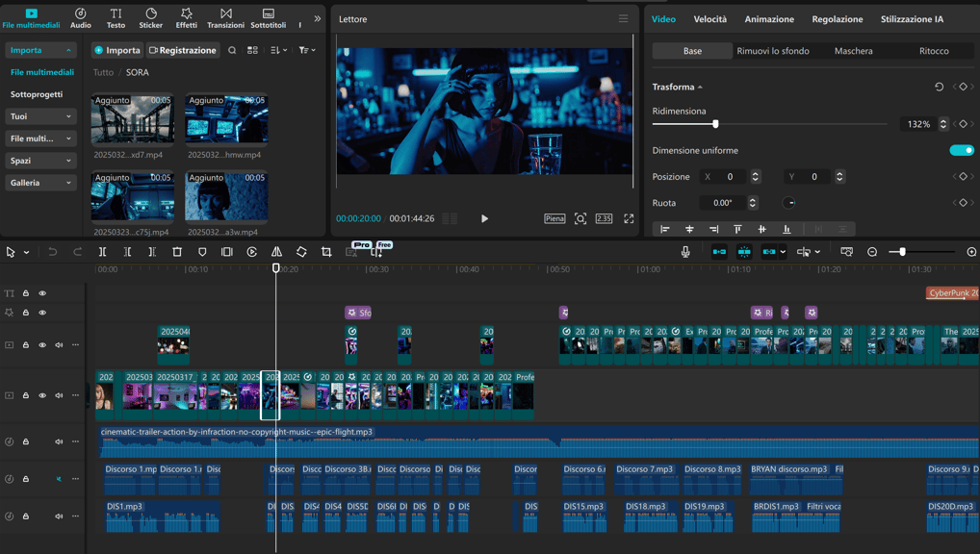The image size is (980, 554).
Task: Click the mirror flip icon in toolbar
Action: pyautogui.click(x=276, y=252)
